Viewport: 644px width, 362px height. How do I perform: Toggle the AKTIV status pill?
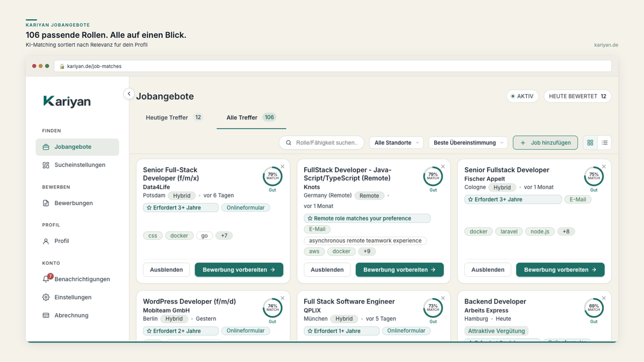[x=522, y=97]
